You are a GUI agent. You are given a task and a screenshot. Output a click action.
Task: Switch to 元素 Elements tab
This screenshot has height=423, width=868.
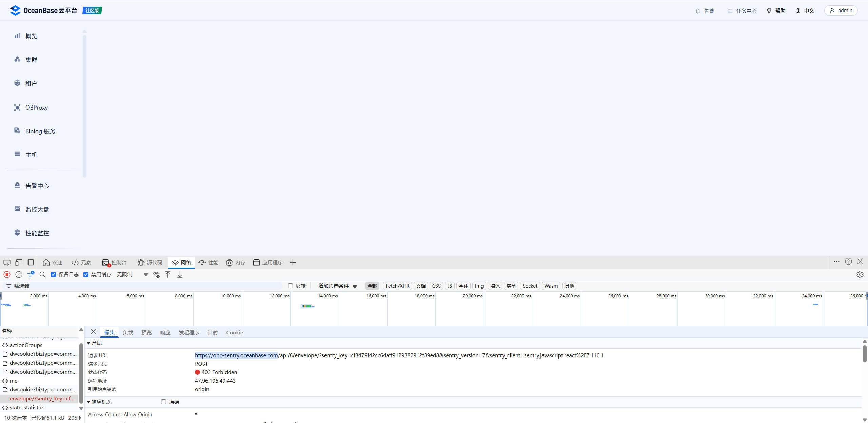[81, 263]
